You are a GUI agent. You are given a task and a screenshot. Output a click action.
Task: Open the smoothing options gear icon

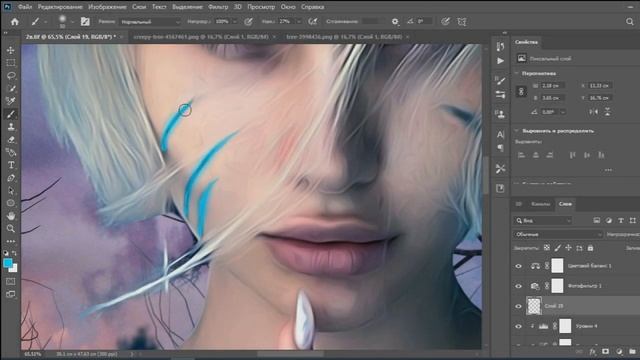pos(395,22)
